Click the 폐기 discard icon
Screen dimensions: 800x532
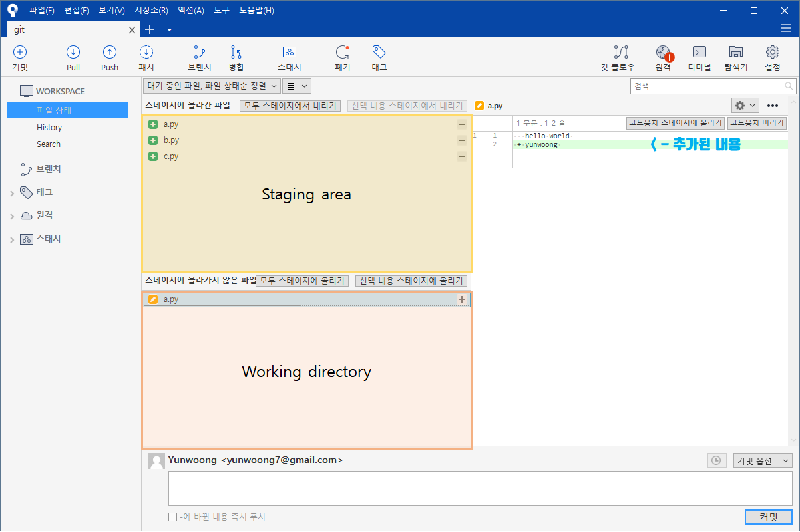[x=343, y=52]
